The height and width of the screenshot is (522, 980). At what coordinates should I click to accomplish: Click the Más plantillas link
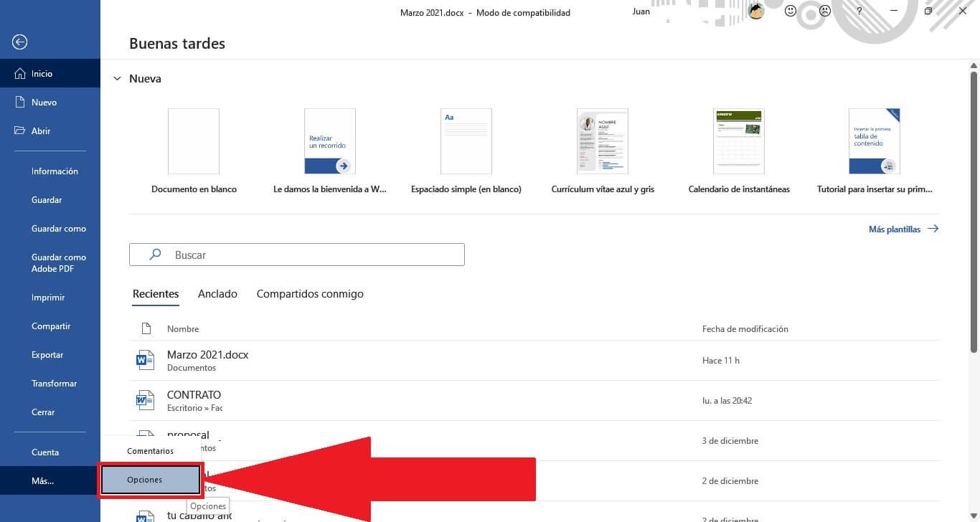pos(903,229)
